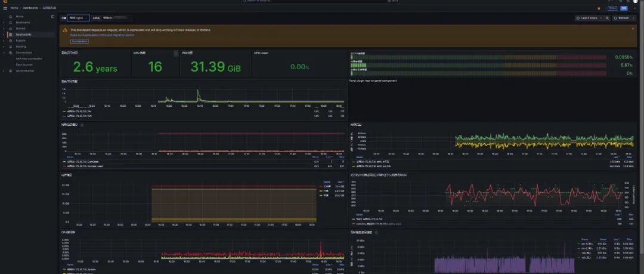Screen dimensions: 644x274
Task: Click the 0.00% CPU iowait value
Action: point(300,67)
